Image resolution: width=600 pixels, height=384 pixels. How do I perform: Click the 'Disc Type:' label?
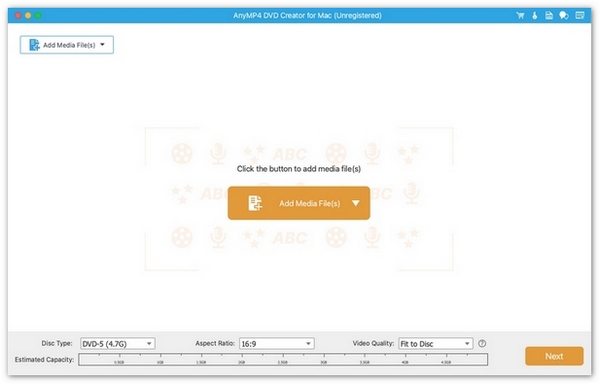click(57, 343)
